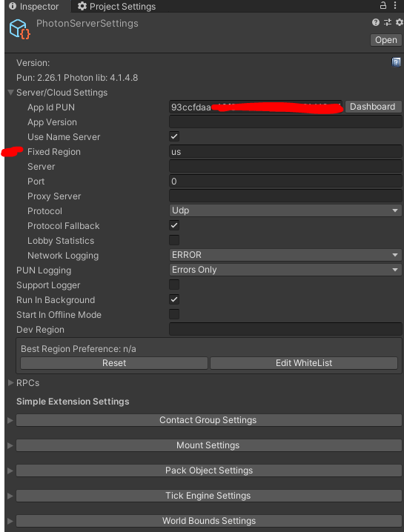404x532 pixels.
Task: Collapse the Server/Cloud Settings foldout
Action: tap(10, 93)
